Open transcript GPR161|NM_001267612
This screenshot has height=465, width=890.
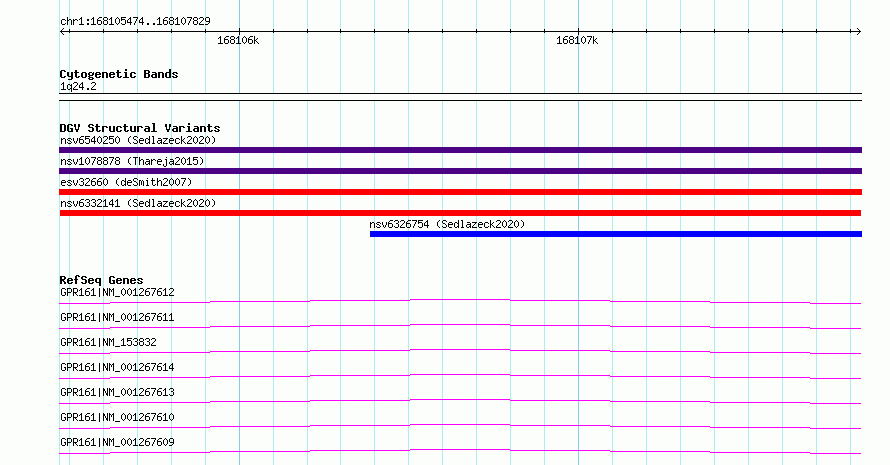pos(117,292)
